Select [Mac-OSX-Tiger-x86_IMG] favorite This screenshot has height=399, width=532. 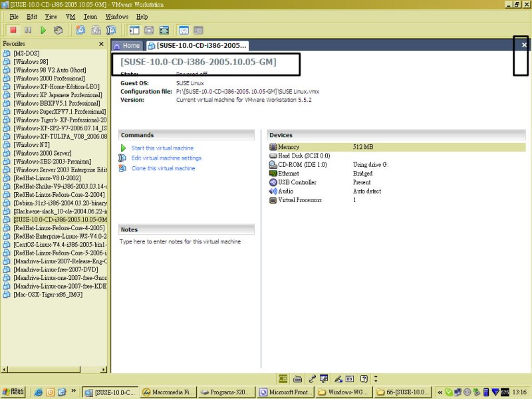(x=48, y=294)
